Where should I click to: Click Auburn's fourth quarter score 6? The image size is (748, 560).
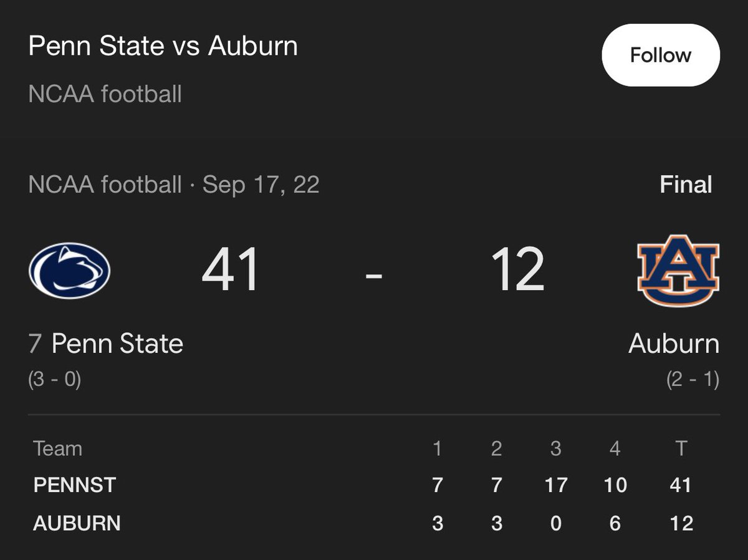[x=615, y=523]
